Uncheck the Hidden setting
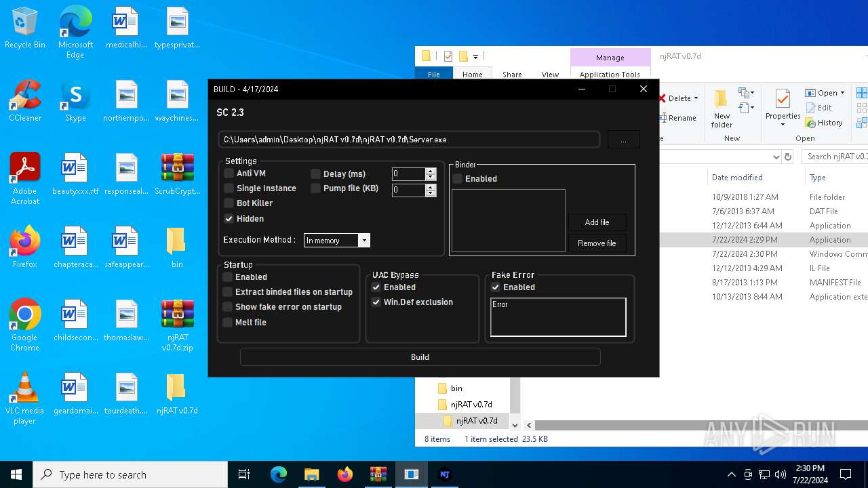 pyautogui.click(x=229, y=219)
